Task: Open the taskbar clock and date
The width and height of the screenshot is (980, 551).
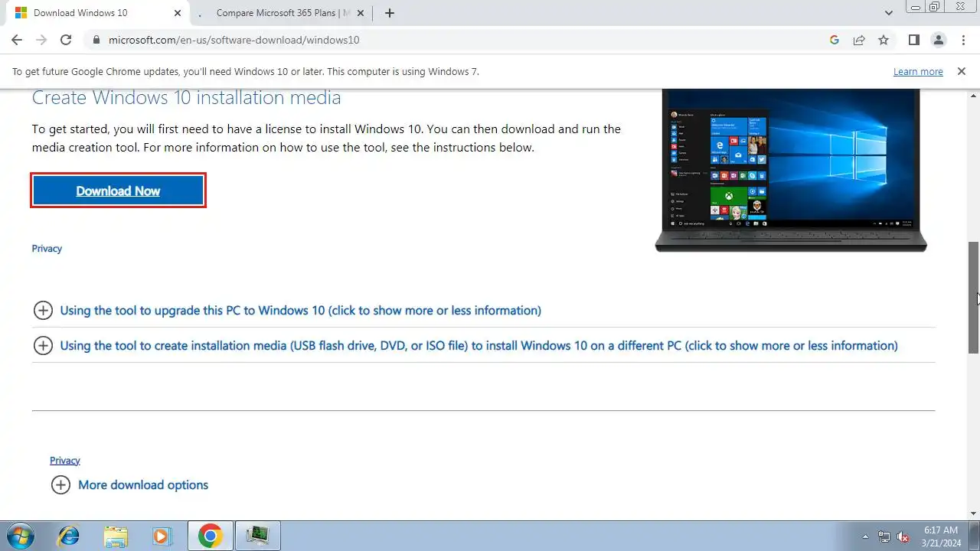Action: coord(941,536)
